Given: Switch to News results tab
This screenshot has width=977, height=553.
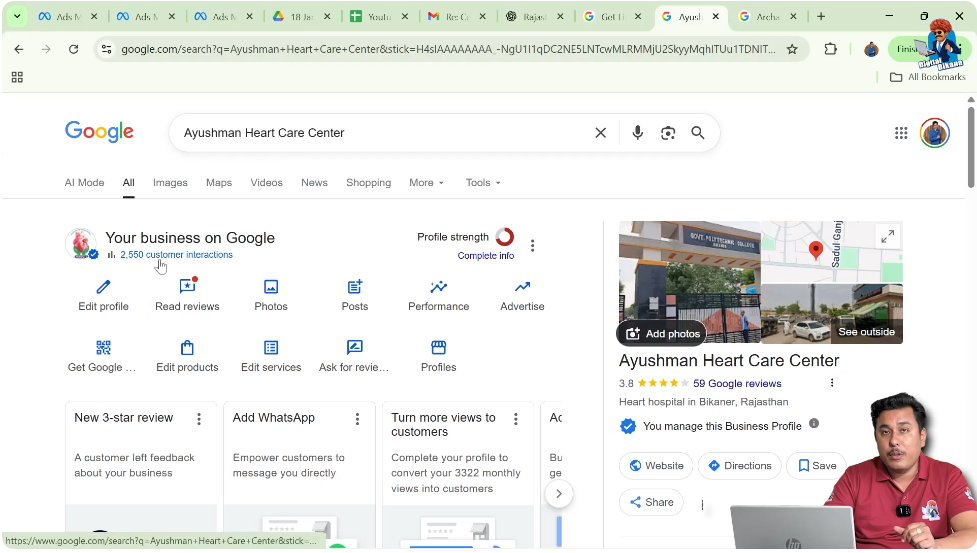Looking at the screenshot, I should click(x=314, y=182).
